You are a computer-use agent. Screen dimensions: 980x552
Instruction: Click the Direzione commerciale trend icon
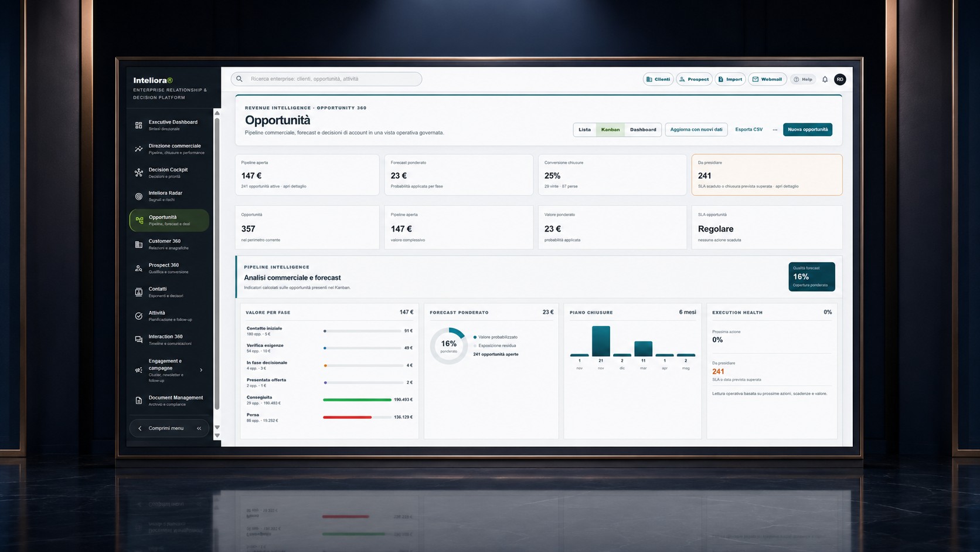tap(139, 149)
